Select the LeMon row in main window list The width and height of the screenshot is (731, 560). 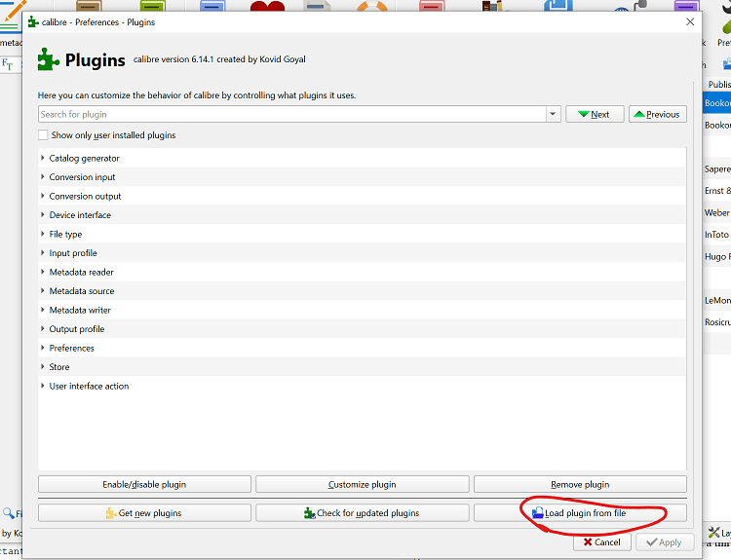[717, 301]
